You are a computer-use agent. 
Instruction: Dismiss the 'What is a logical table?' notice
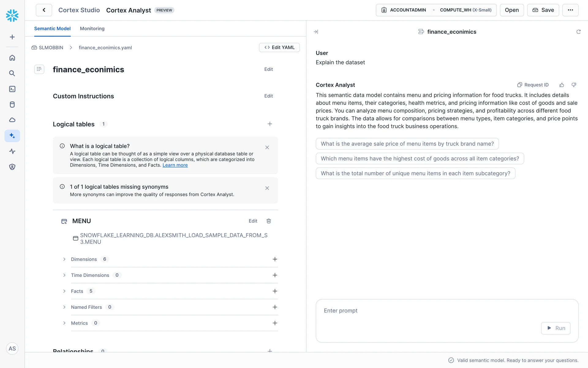pos(267,148)
